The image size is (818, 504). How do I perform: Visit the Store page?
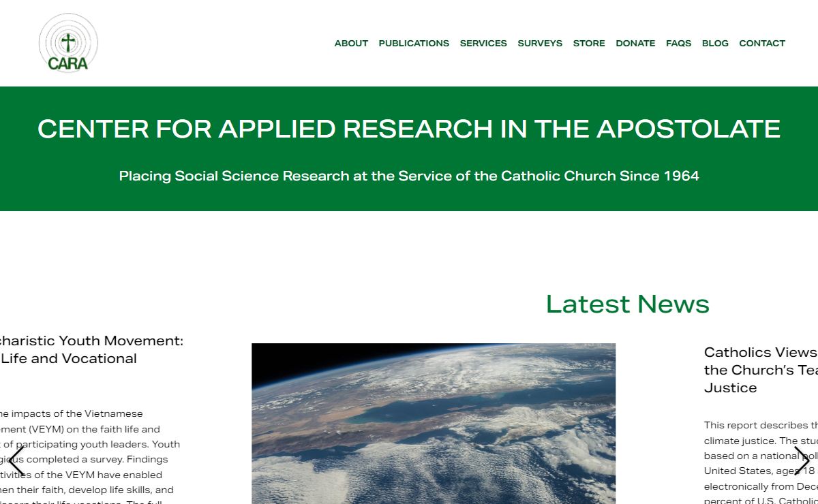point(589,44)
